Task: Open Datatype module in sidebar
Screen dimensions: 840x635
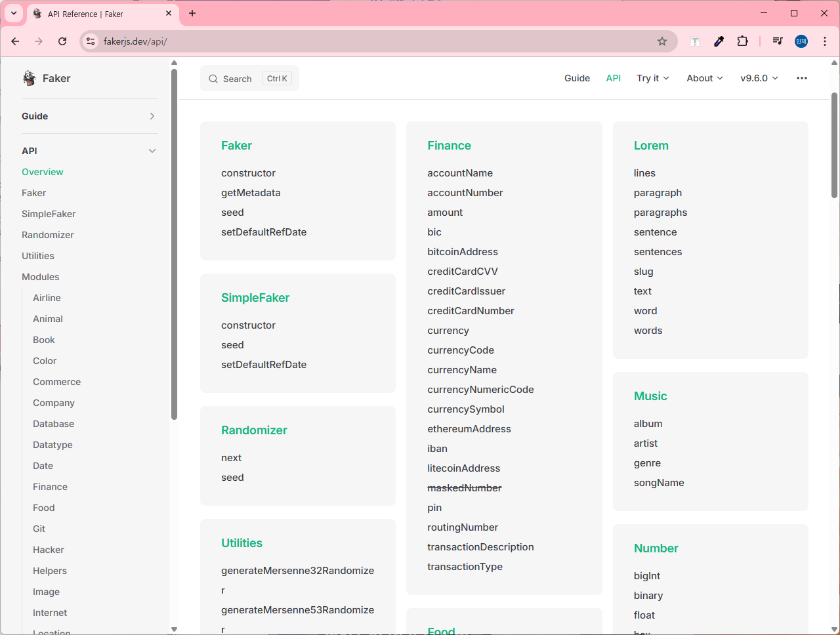Action: pos(52,445)
